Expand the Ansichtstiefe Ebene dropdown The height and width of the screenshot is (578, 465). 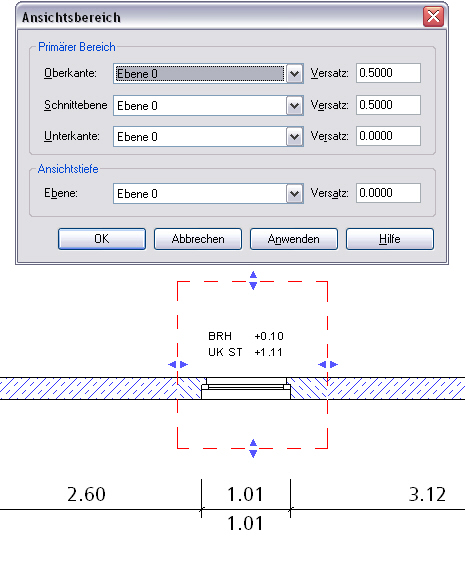294,194
